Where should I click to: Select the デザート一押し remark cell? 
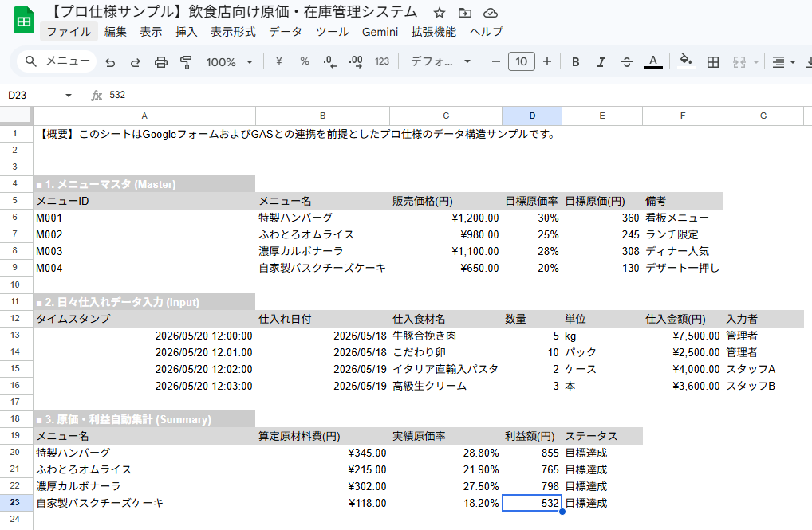(x=683, y=268)
